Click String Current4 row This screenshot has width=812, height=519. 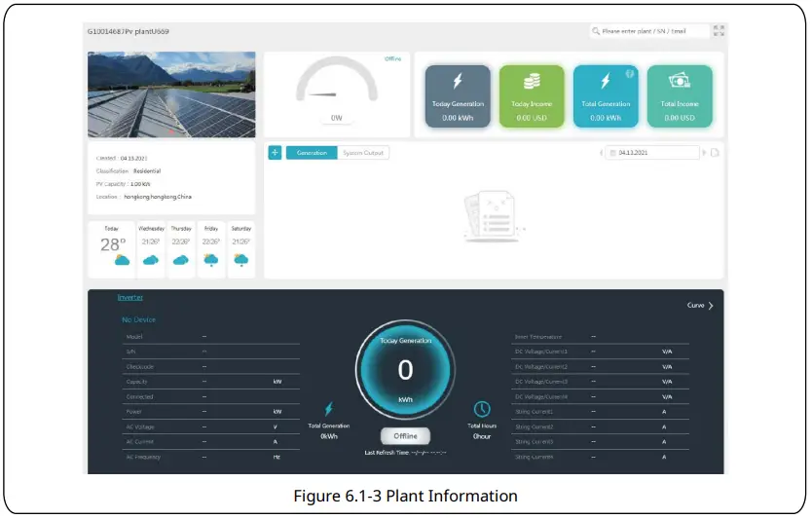600,457
